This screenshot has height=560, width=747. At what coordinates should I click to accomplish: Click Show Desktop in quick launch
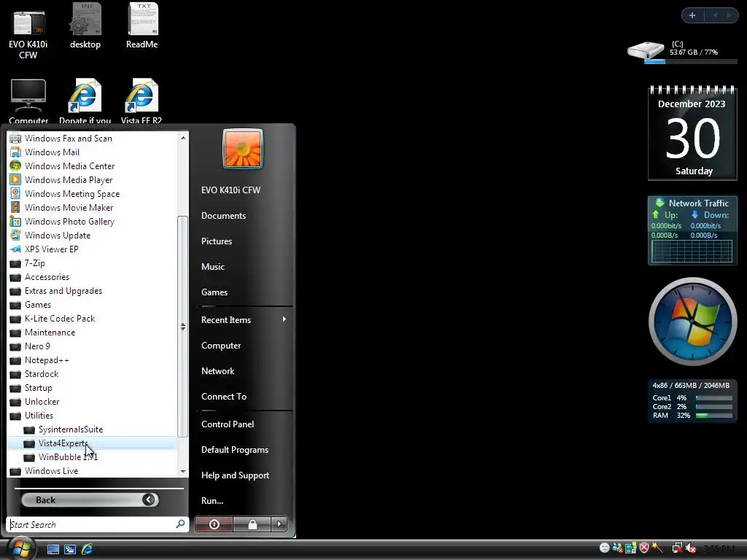[x=53, y=549]
